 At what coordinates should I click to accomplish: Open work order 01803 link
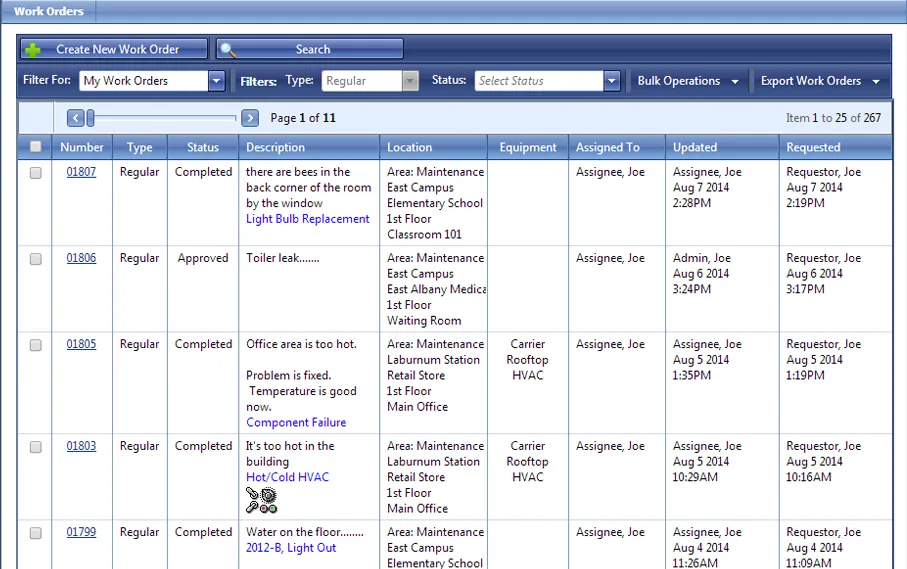(x=82, y=446)
